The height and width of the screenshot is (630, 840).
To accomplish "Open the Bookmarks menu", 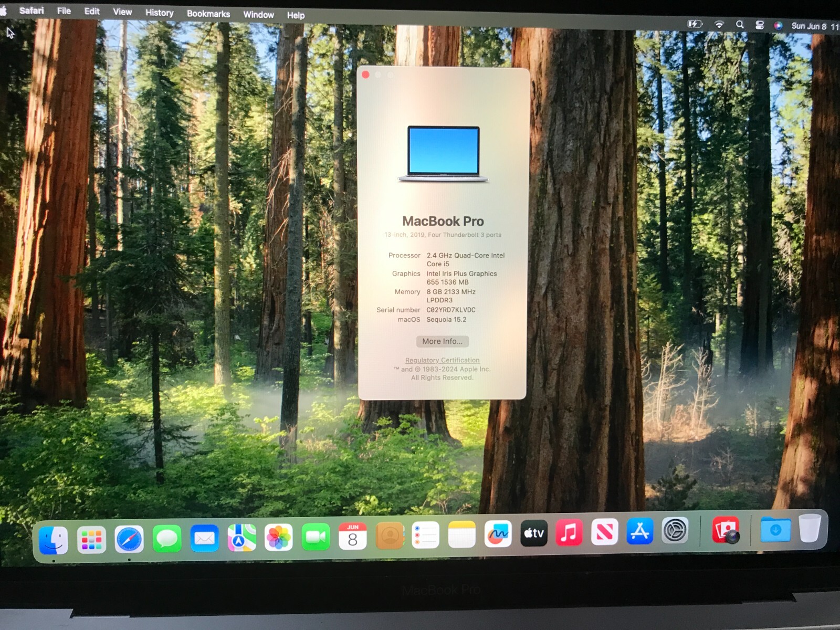I will pos(208,14).
